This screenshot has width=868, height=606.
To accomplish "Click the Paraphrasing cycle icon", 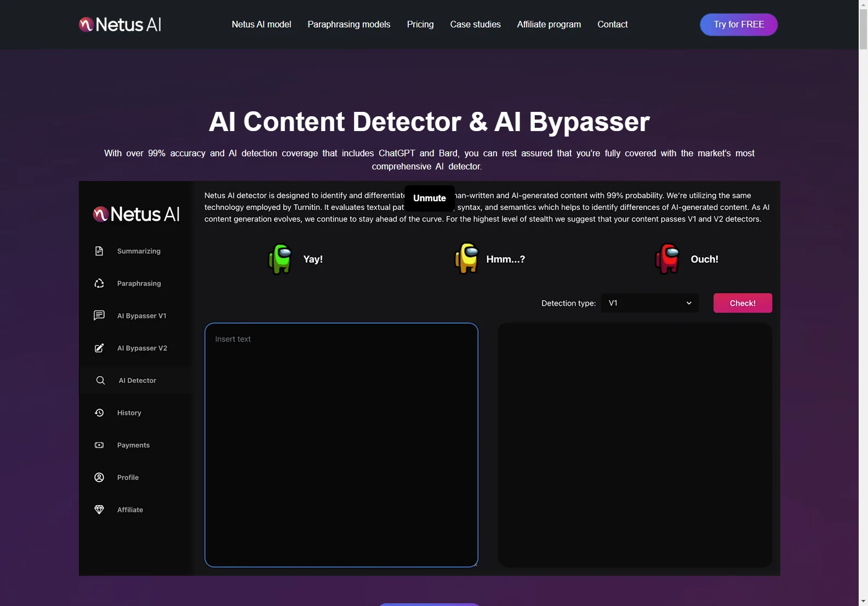I will 99,284.
